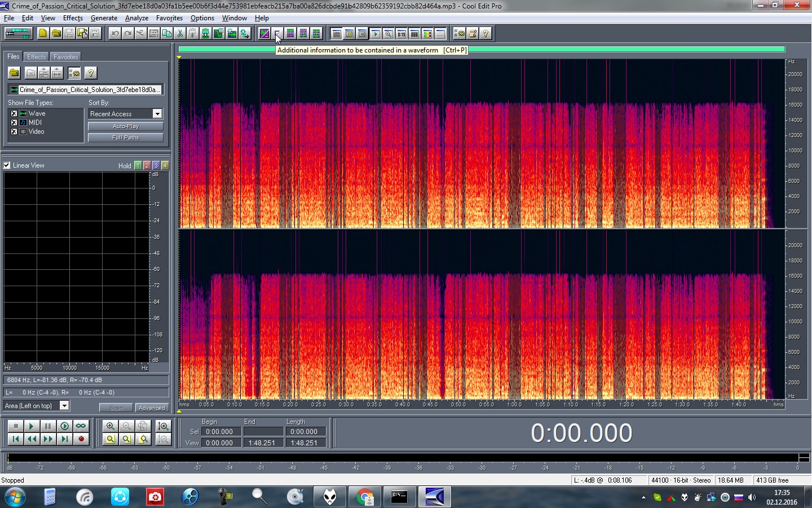The width and height of the screenshot is (812, 508).
Task: Click the green Hold 1 swatch button
Action: coord(138,165)
